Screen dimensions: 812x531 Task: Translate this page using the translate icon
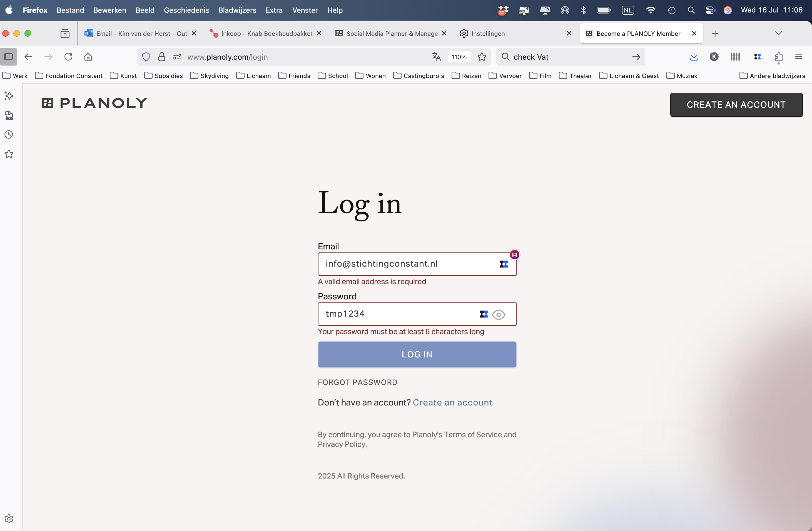pyautogui.click(x=436, y=57)
